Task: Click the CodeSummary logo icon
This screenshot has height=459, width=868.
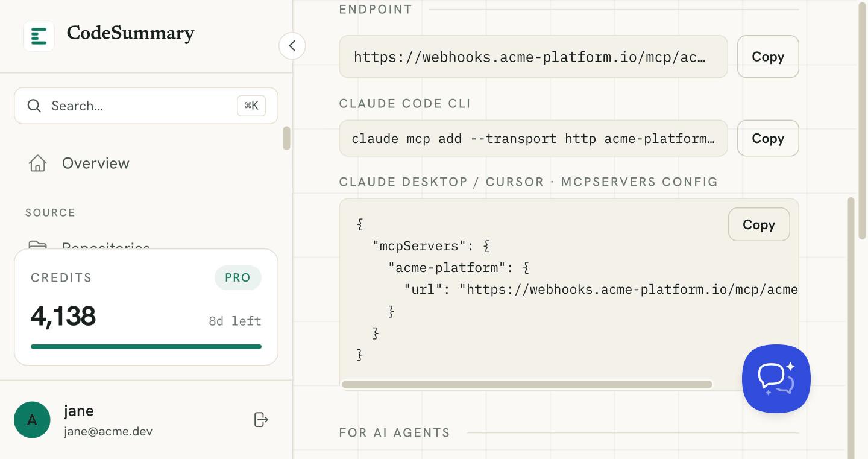Action: pyautogui.click(x=39, y=36)
